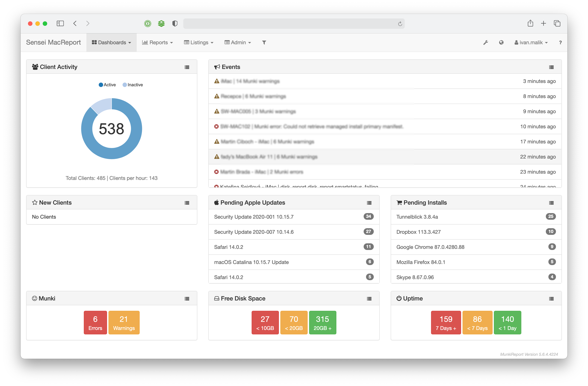Open the Listings menu
The height and width of the screenshot is (386, 588).
point(199,43)
